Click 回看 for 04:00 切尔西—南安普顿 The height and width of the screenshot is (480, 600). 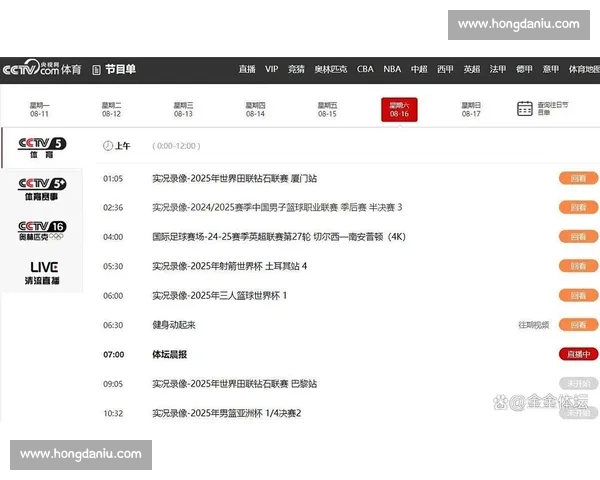pyautogui.click(x=578, y=237)
